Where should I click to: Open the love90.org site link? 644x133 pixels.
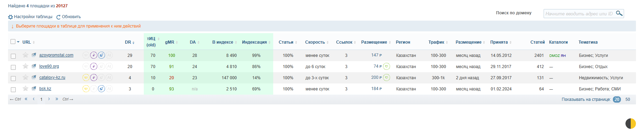pos(49,66)
